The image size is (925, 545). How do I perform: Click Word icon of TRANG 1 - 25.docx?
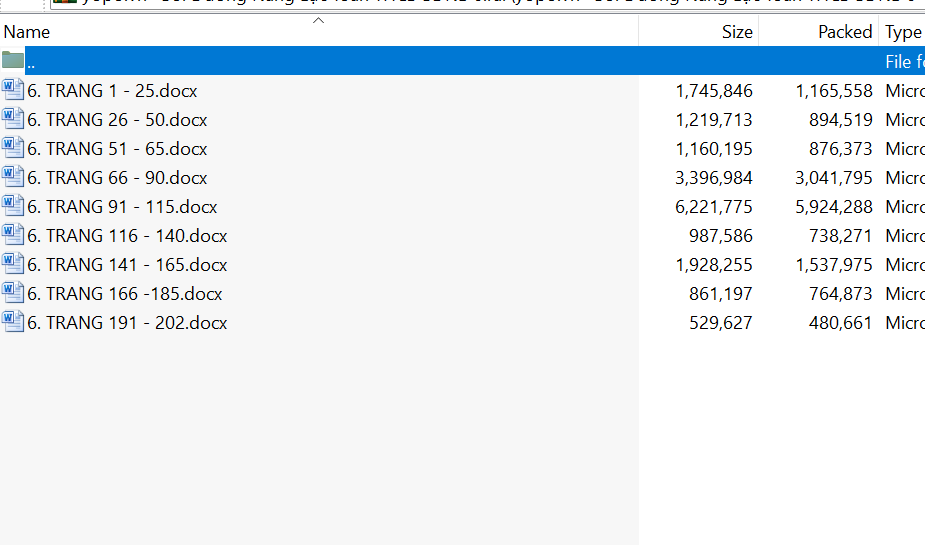coord(13,90)
